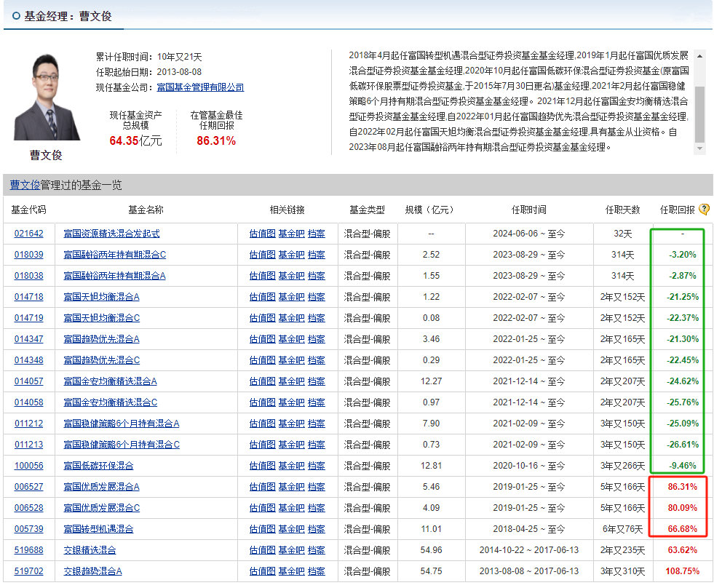Screen dimensions: 714x588
Task: Open fund code 519688
Action: (x=28, y=550)
